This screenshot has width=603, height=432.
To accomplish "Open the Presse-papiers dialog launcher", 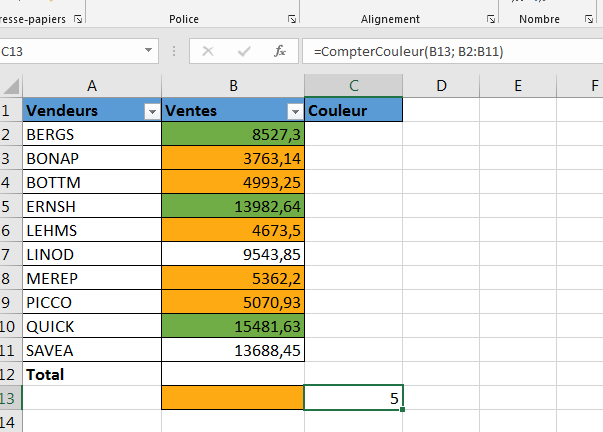I will coord(75,19).
